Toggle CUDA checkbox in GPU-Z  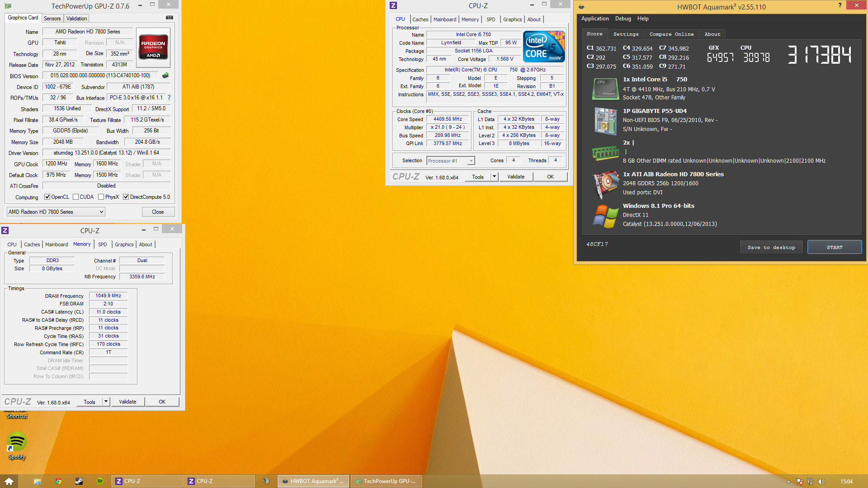[75, 197]
